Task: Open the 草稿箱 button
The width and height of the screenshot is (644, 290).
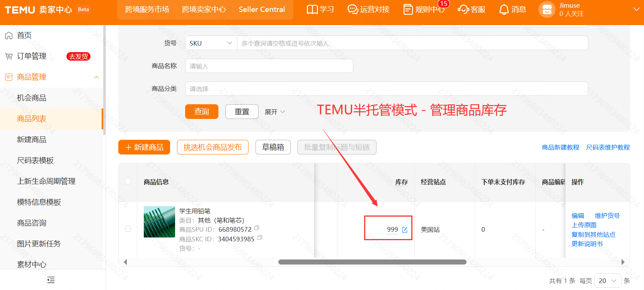Action: pos(273,147)
